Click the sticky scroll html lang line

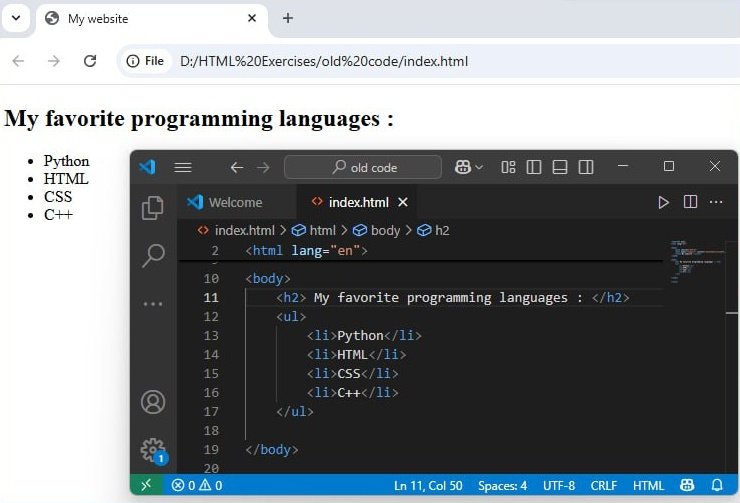click(306, 251)
